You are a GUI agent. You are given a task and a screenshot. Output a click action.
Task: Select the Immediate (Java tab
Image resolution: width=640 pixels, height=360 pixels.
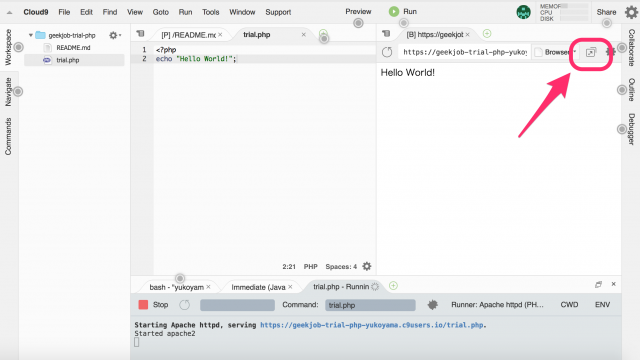258,287
